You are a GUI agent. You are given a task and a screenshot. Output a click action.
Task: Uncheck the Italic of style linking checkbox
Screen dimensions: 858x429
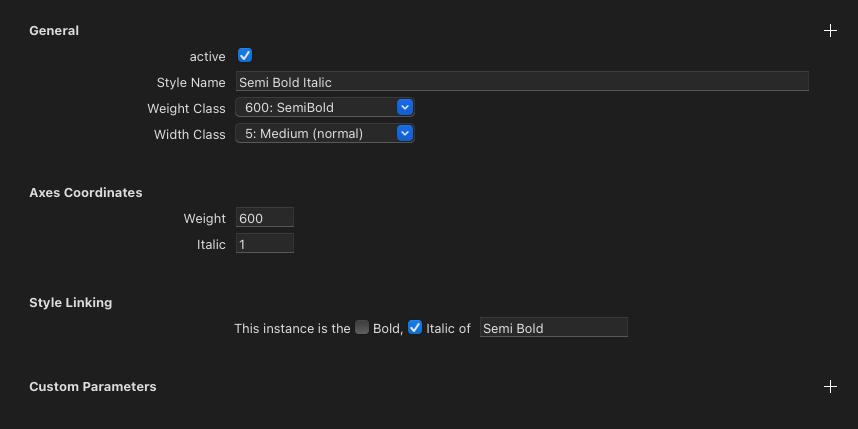click(415, 327)
